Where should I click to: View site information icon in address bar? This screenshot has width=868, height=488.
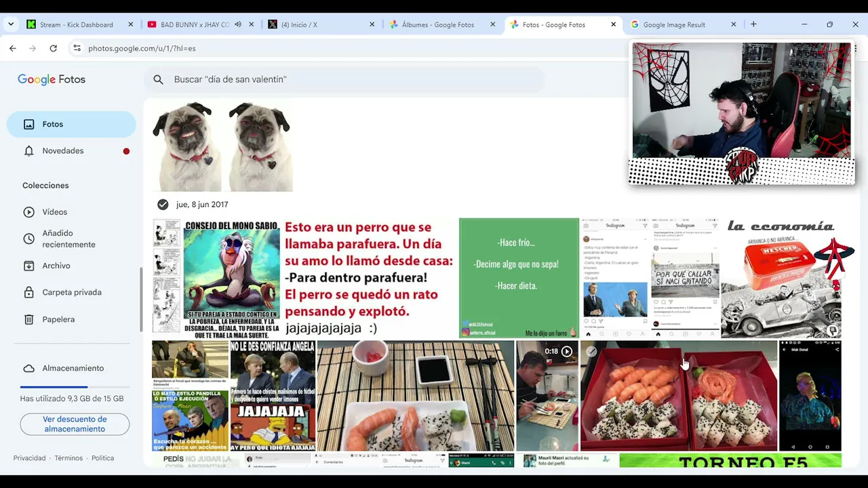[77, 48]
